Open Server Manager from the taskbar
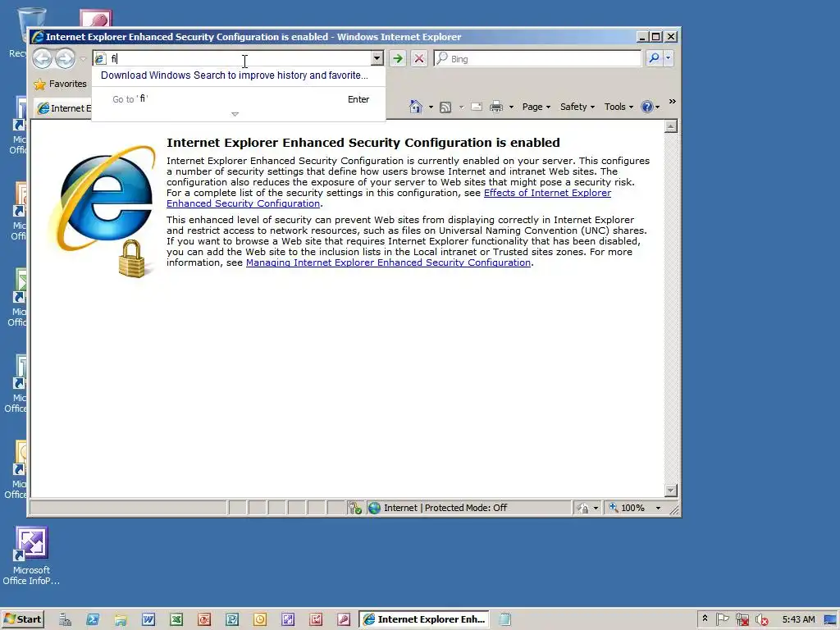The image size is (840, 630). click(66, 619)
